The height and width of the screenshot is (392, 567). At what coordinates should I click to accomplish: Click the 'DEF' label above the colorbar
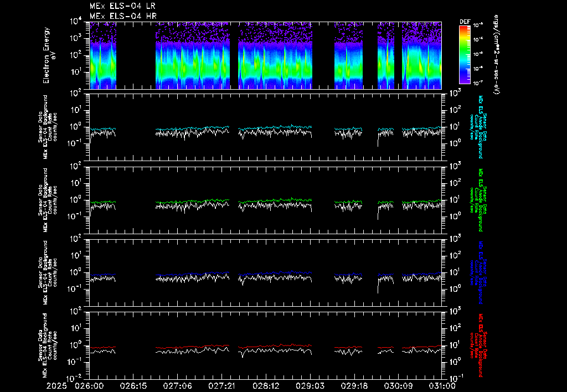click(465, 22)
